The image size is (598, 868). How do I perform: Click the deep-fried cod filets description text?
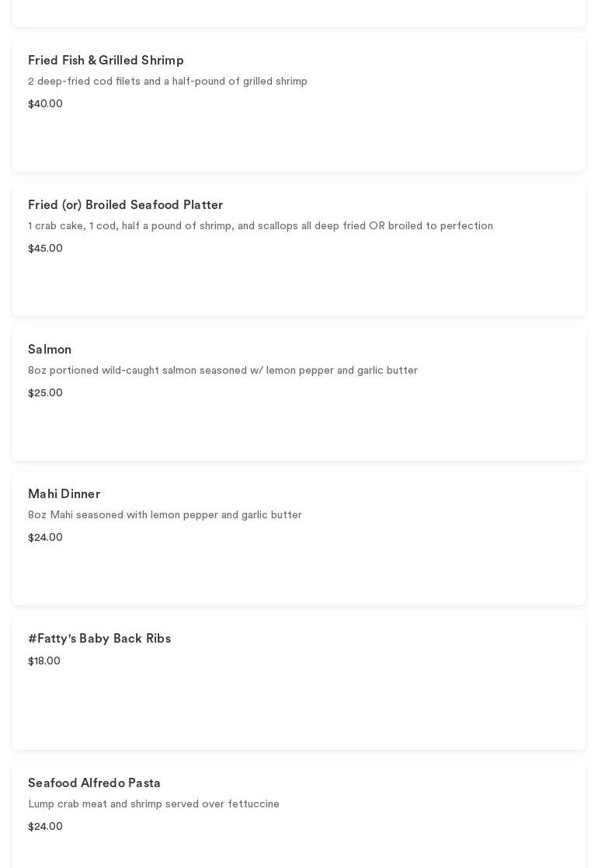click(x=168, y=82)
